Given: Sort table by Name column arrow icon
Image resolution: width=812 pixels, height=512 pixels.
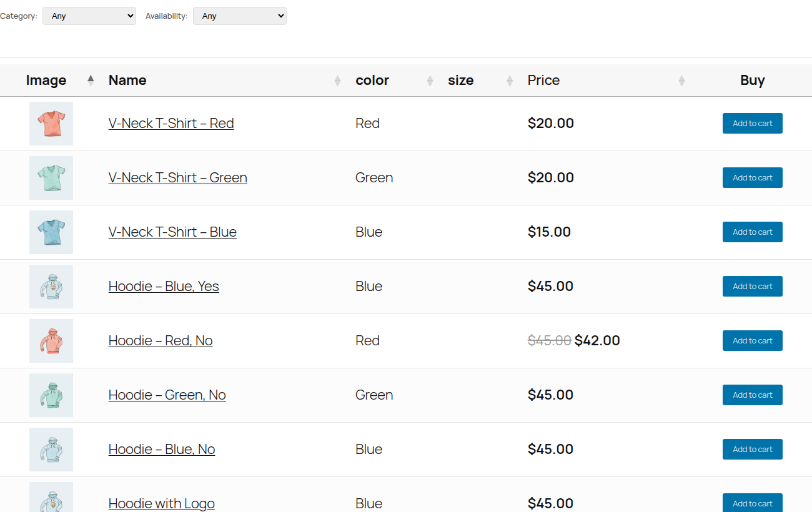Looking at the screenshot, I should tap(338, 81).
